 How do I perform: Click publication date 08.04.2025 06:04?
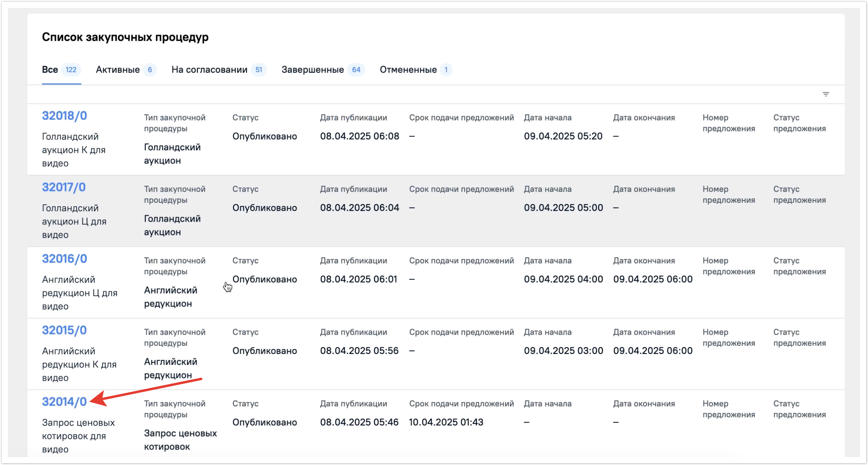[359, 208]
